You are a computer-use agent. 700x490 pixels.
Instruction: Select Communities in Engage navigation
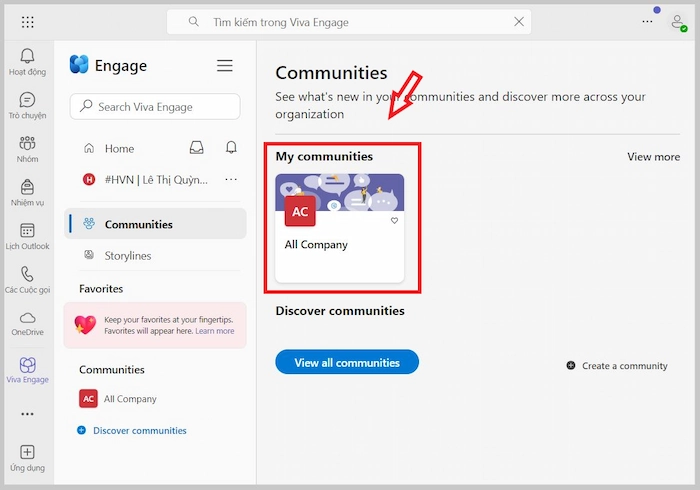pos(155,224)
